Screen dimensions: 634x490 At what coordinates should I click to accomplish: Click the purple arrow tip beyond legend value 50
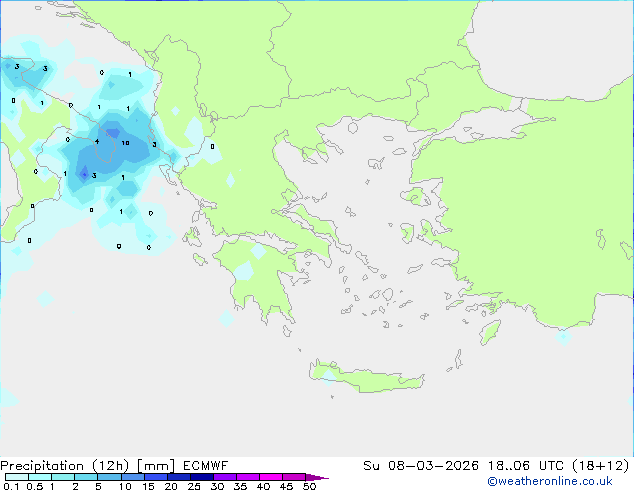(x=317, y=477)
